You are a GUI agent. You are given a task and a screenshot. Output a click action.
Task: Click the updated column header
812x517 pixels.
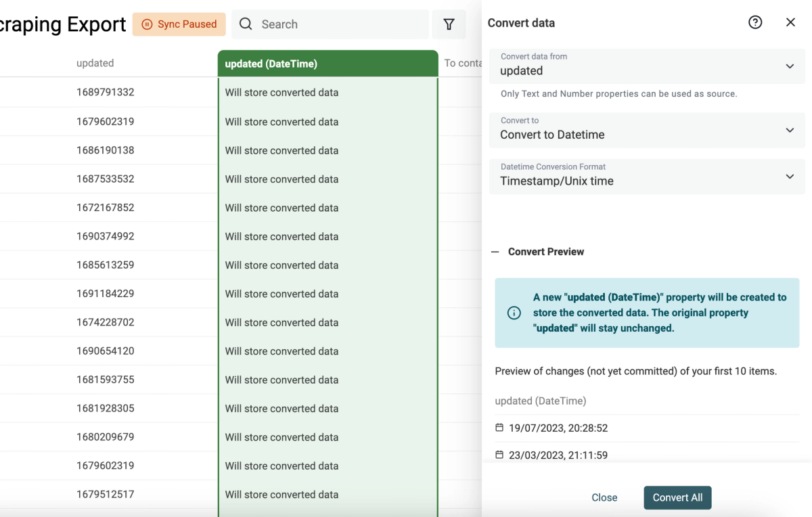(x=95, y=63)
